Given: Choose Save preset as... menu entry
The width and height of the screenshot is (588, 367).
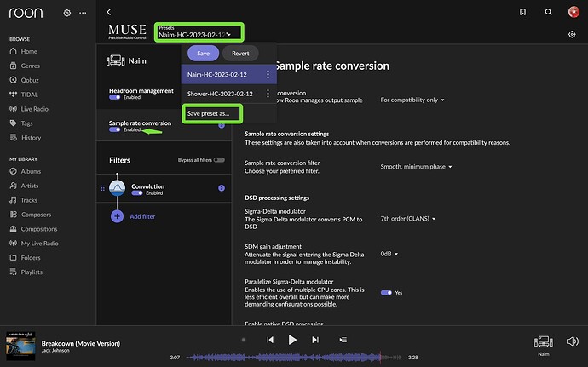Looking at the screenshot, I should (x=210, y=114).
